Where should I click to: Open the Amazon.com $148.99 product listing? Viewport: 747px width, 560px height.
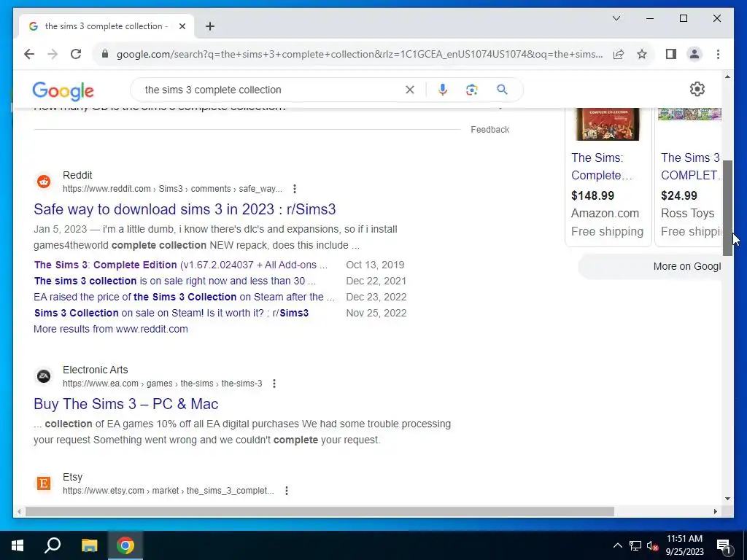(x=608, y=176)
